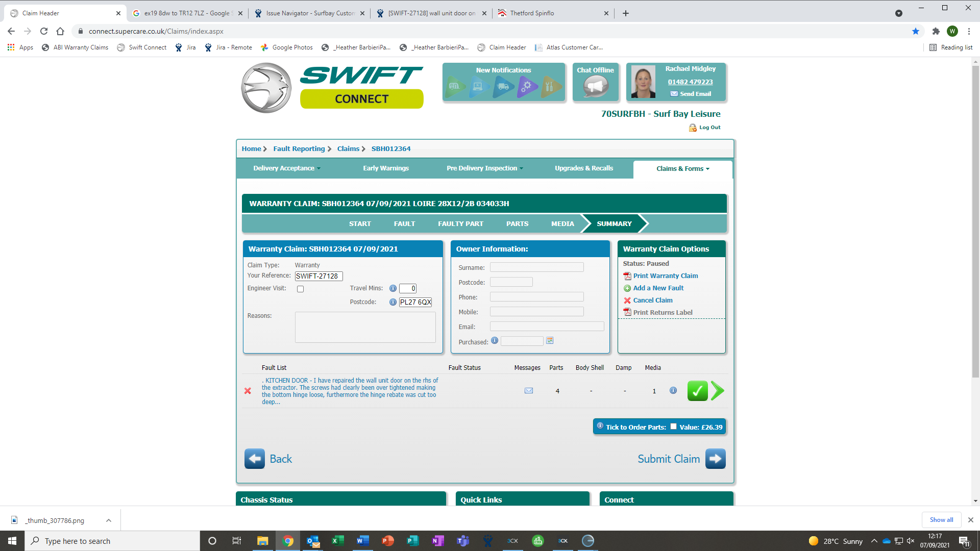
Task: Expand the Delivery Acceptance dropdown menu
Action: 287,168
